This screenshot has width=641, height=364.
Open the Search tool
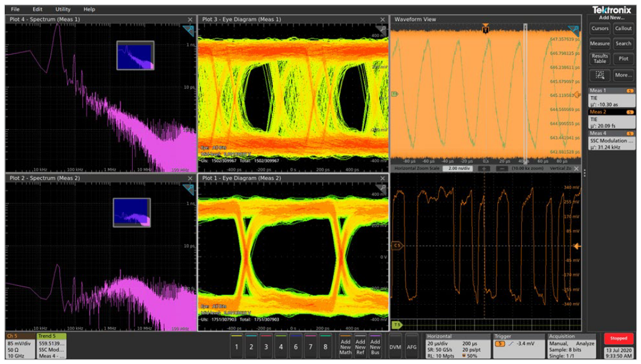pos(624,43)
